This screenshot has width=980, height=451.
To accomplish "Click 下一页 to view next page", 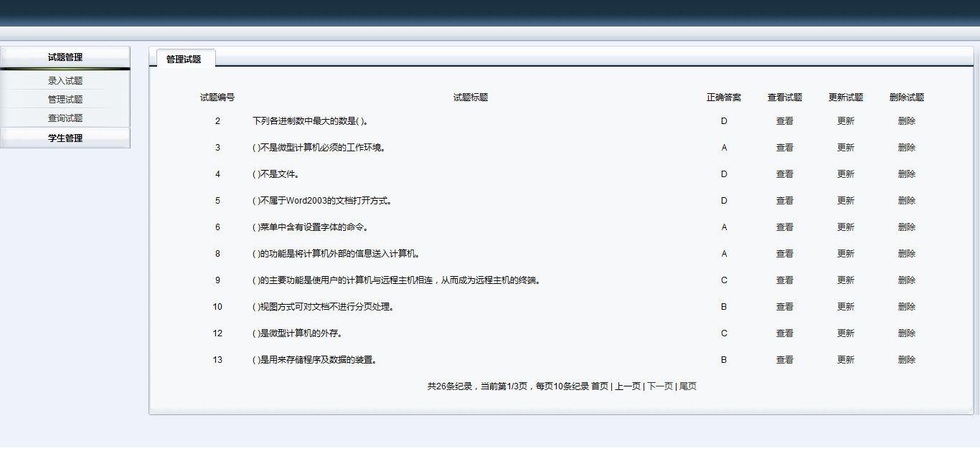I will pos(659,386).
